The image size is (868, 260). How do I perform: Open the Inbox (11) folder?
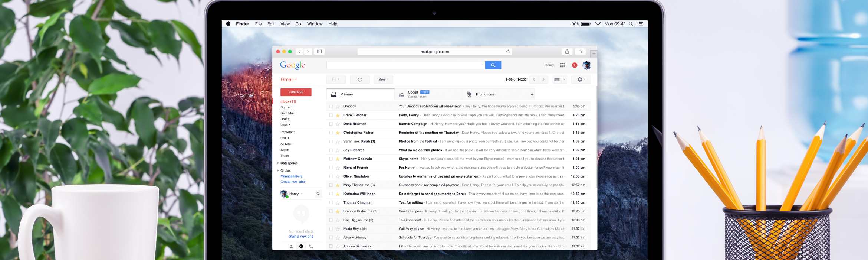click(x=288, y=101)
